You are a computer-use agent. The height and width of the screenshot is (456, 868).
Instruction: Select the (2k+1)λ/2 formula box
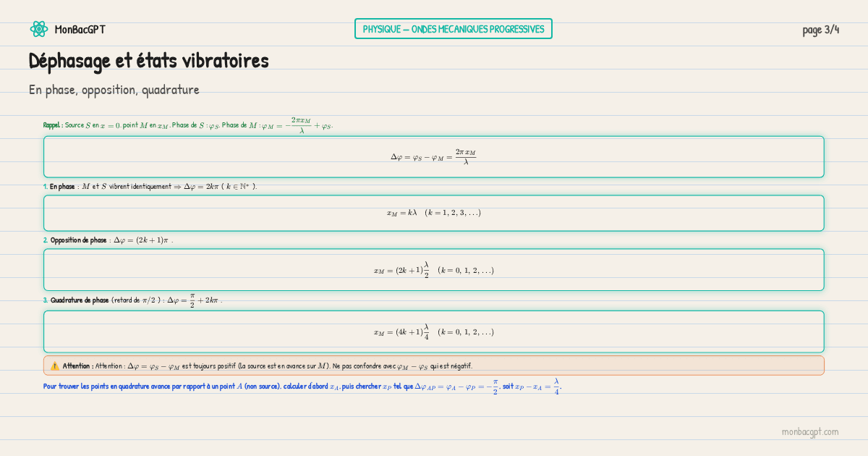tap(433, 270)
